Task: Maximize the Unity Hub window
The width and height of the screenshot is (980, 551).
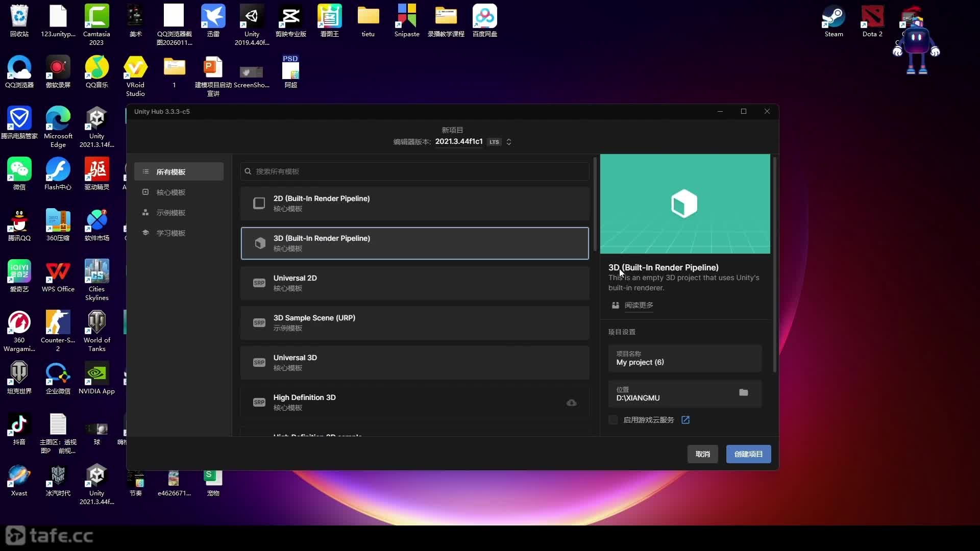Action: click(744, 111)
